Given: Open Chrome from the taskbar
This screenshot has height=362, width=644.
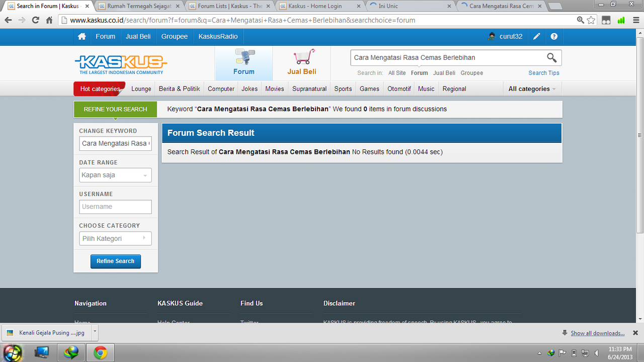Looking at the screenshot, I should [100, 353].
